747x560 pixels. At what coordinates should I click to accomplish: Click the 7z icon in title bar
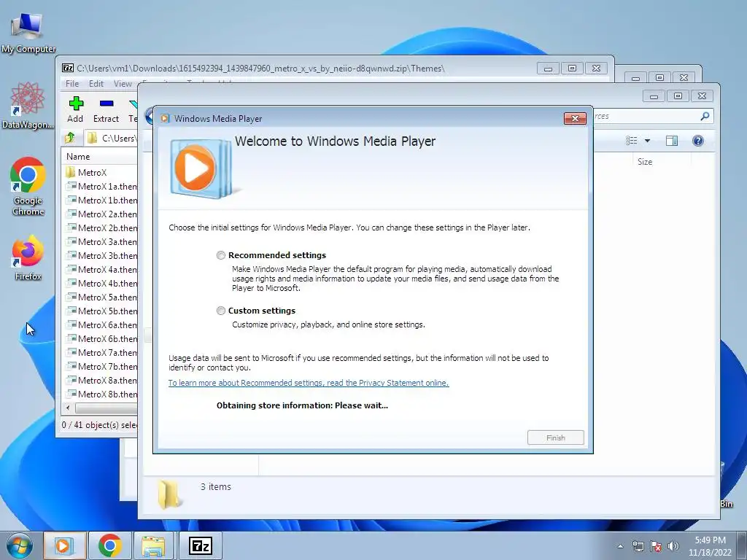coord(68,68)
